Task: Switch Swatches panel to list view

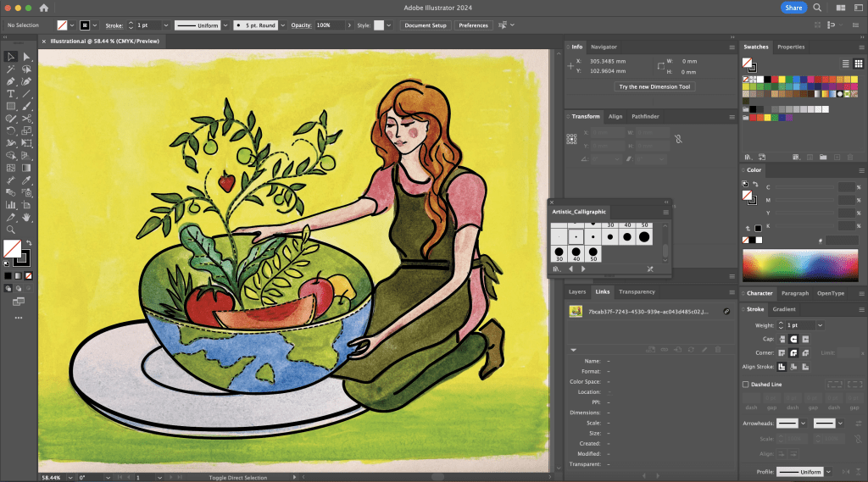Action: coord(846,64)
